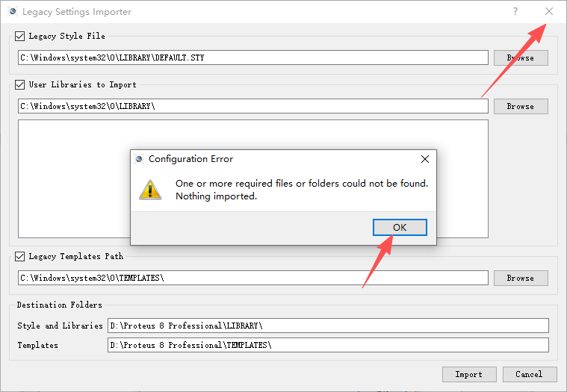Focus the user libraries LIBRARY path field
The height and width of the screenshot is (392, 567).
pos(253,106)
